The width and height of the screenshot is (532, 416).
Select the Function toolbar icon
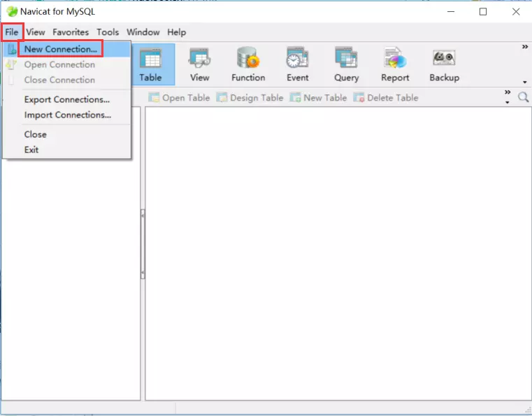click(x=248, y=64)
